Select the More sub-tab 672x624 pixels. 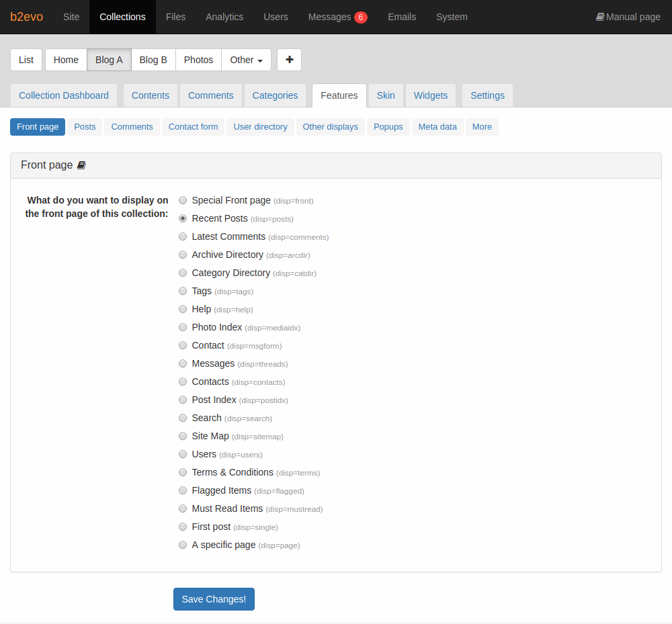pyautogui.click(x=482, y=127)
